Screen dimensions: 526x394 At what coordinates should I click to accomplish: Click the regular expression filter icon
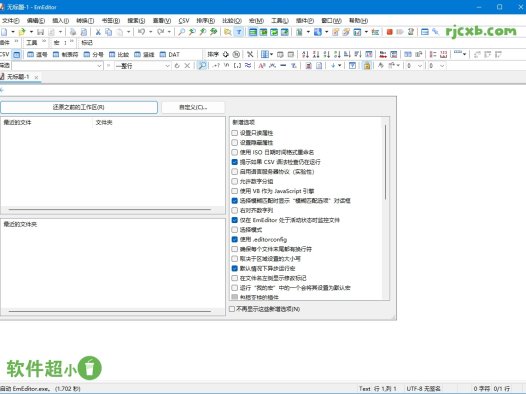click(216, 66)
